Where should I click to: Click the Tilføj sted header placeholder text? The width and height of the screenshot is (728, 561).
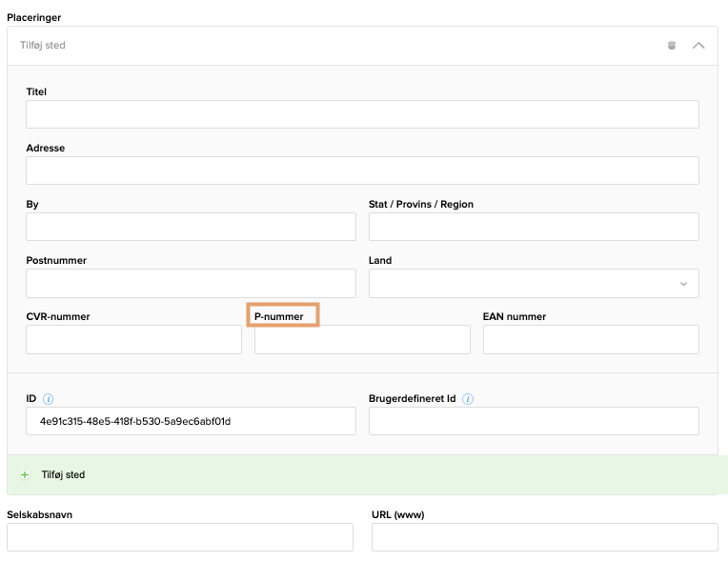42,45
